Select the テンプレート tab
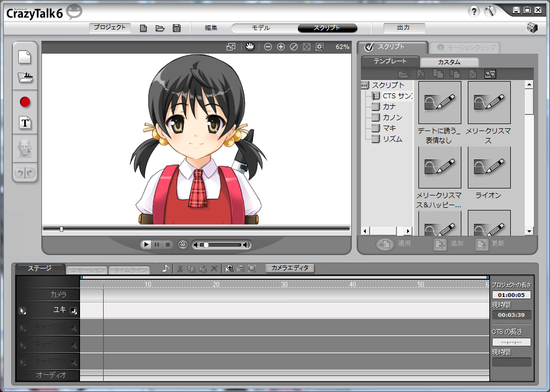The image size is (550, 392). (x=390, y=61)
